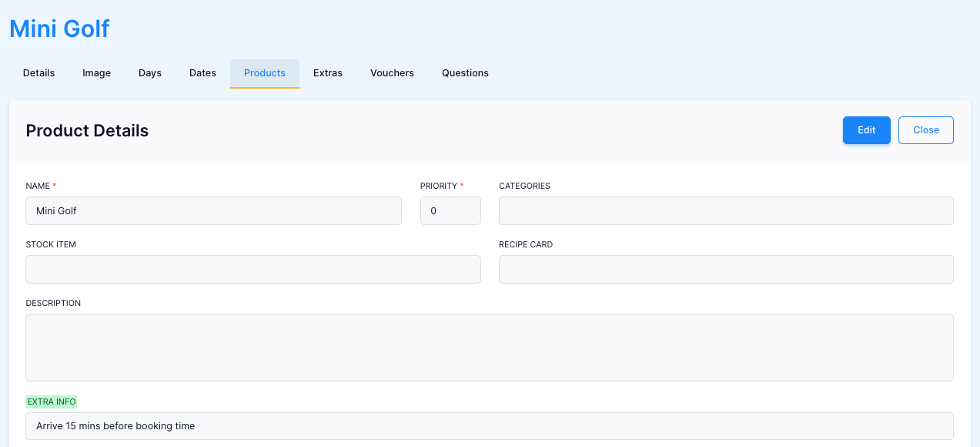The width and height of the screenshot is (980, 447).
Task: Open the Vouchers tab
Action: tap(392, 73)
